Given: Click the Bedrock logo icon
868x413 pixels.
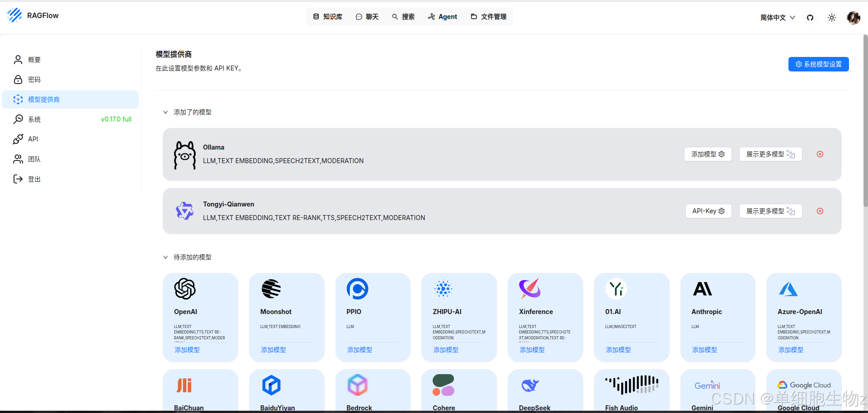Looking at the screenshot, I should pos(358,385).
